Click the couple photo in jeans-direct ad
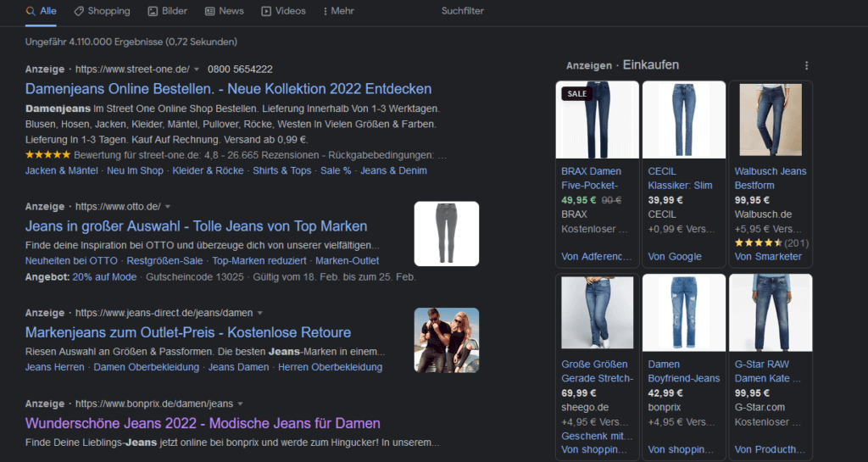 pyautogui.click(x=446, y=339)
